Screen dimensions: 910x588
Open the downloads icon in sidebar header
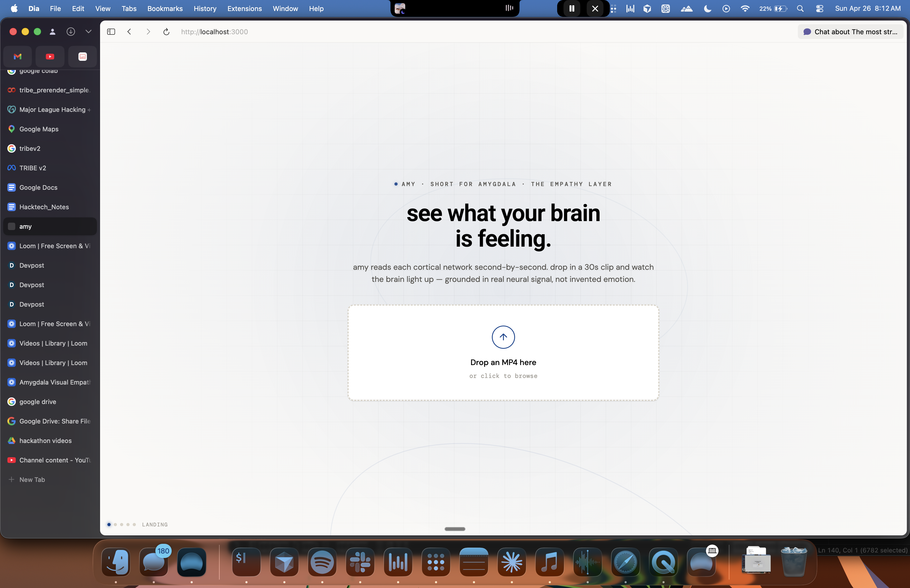point(71,32)
